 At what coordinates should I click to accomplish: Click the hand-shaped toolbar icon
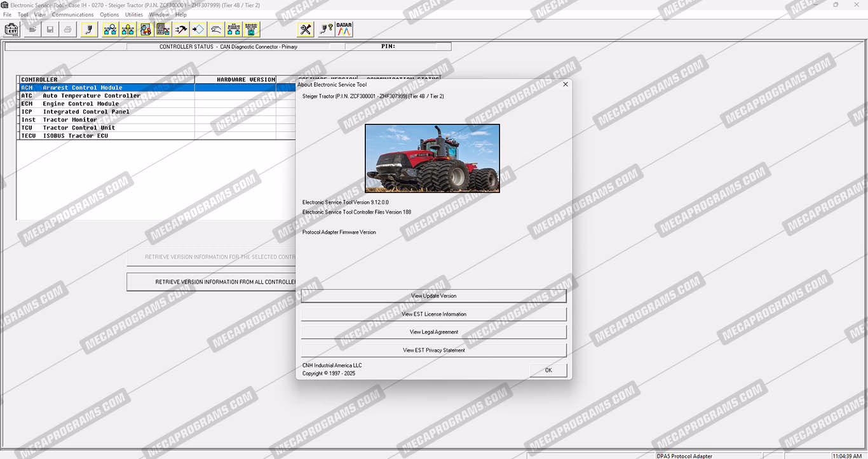tap(216, 29)
